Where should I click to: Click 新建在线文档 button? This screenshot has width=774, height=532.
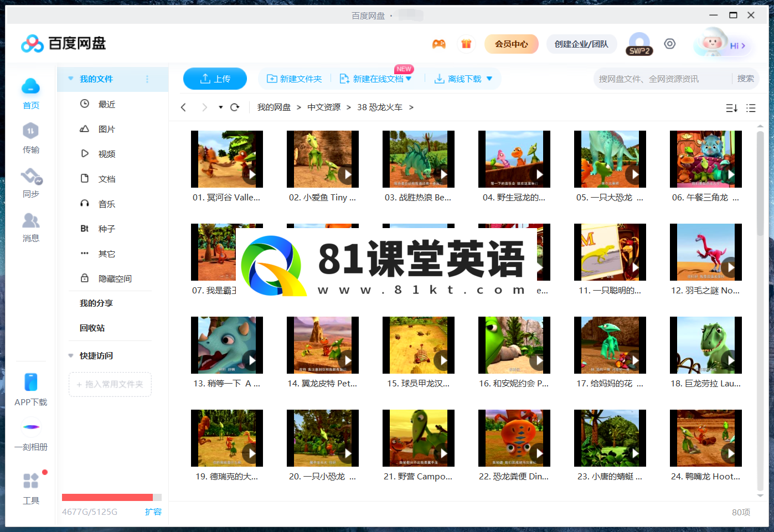(371, 79)
